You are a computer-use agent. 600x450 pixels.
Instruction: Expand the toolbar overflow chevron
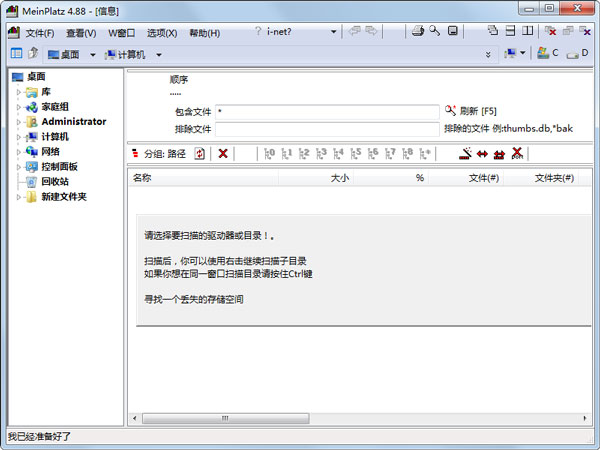click(488, 55)
